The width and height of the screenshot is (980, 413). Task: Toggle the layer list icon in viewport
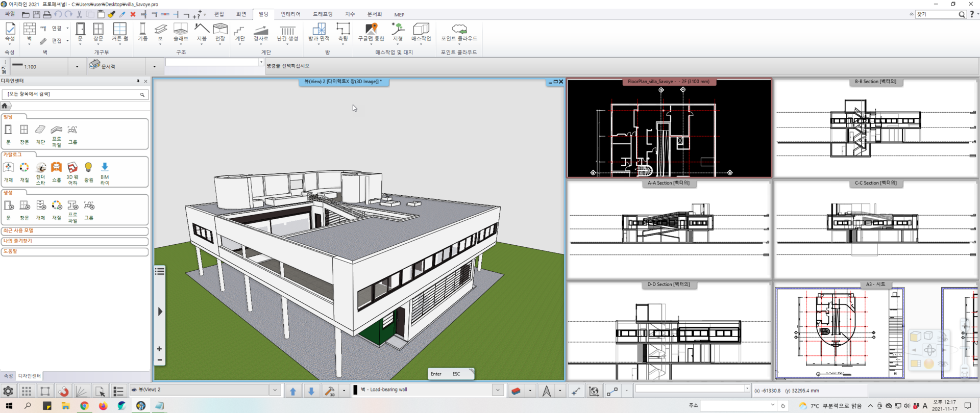pyautogui.click(x=160, y=271)
